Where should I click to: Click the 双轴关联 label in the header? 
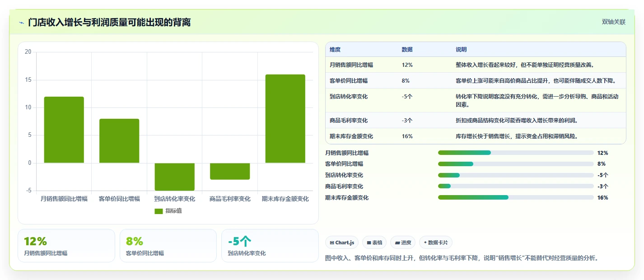[x=614, y=22]
